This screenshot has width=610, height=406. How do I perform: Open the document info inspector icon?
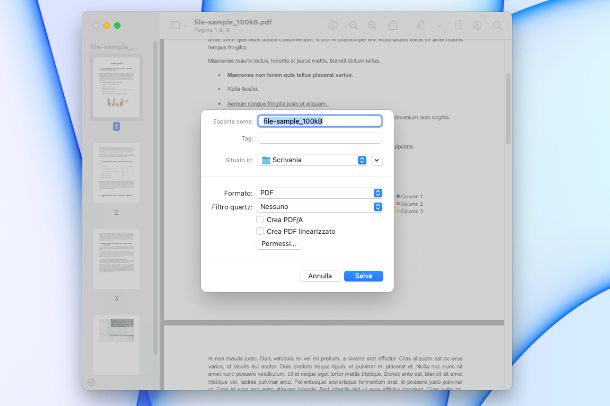(333, 25)
